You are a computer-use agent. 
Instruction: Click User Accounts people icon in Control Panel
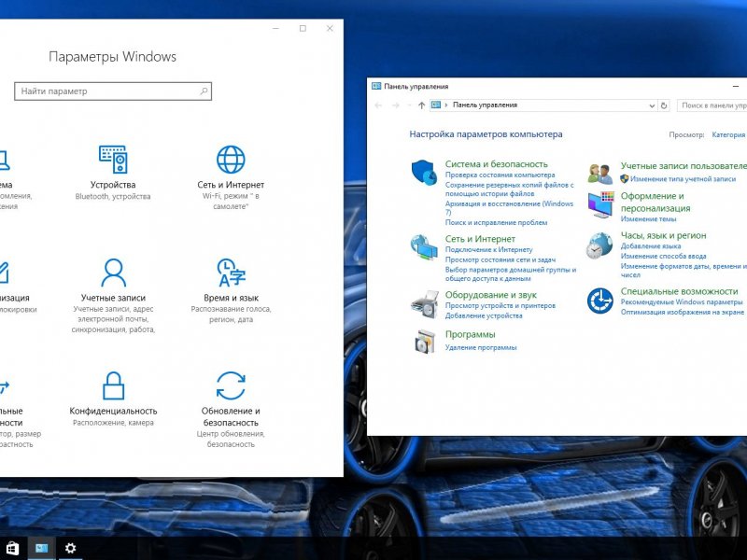point(599,174)
